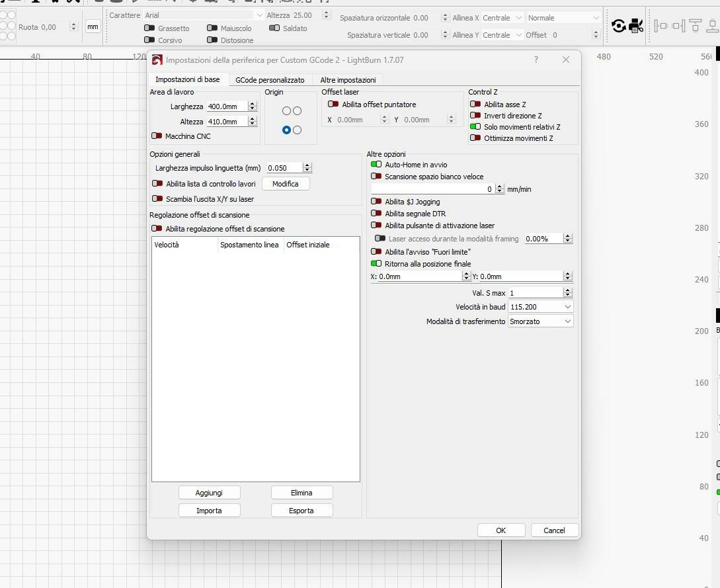The height and width of the screenshot is (588, 720).
Task: Open the Velocità in baud dropdown
Action: [x=540, y=307]
